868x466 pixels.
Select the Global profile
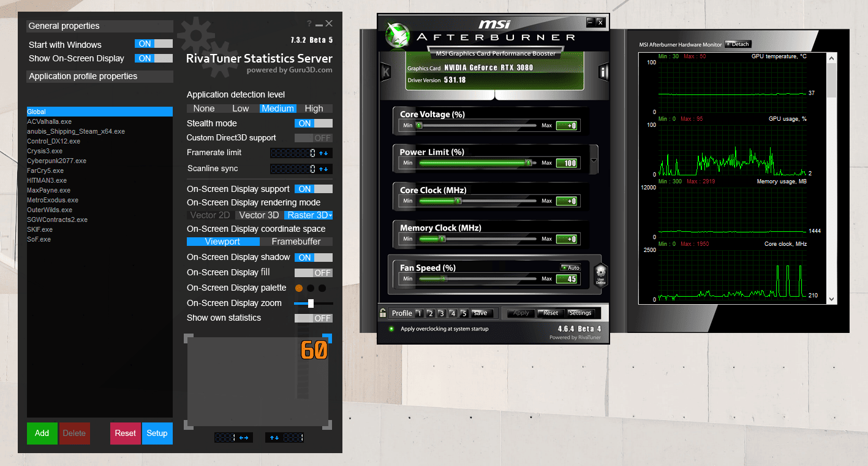click(x=100, y=112)
